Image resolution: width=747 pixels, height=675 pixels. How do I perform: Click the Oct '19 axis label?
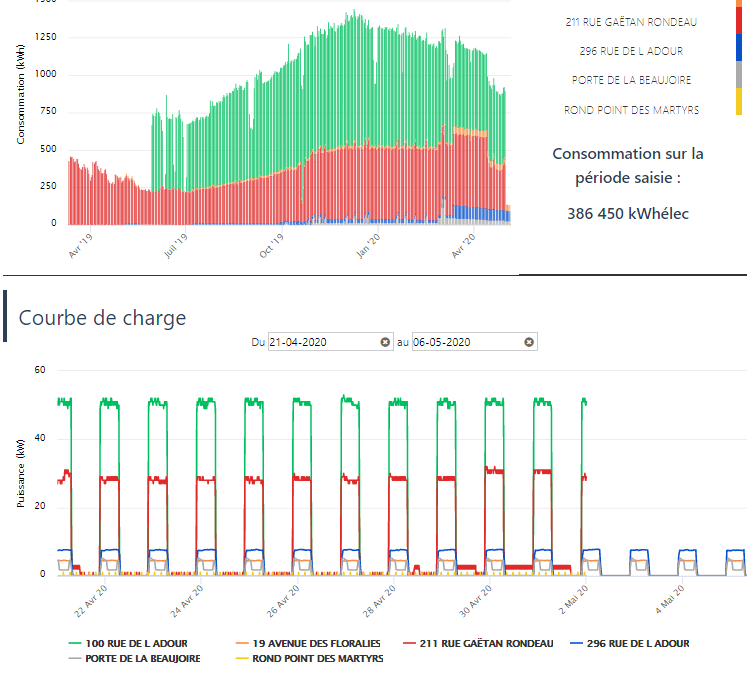[271, 246]
